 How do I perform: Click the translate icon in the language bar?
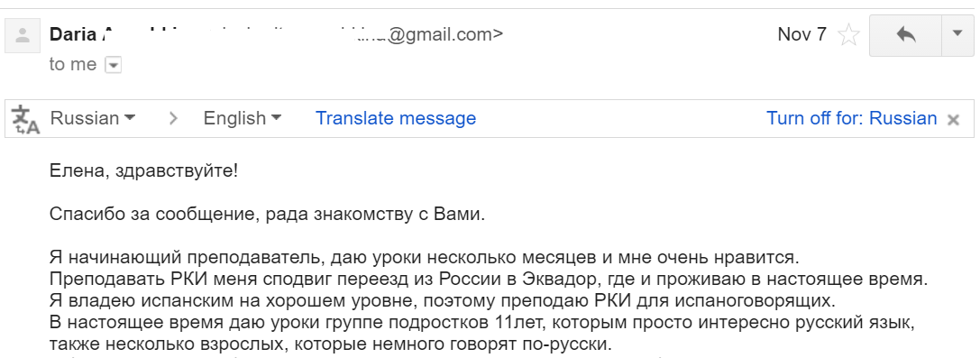[25, 119]
